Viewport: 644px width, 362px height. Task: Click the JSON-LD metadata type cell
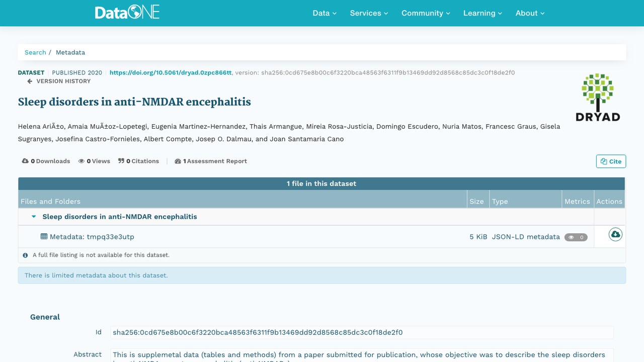[x=526, y=237]
